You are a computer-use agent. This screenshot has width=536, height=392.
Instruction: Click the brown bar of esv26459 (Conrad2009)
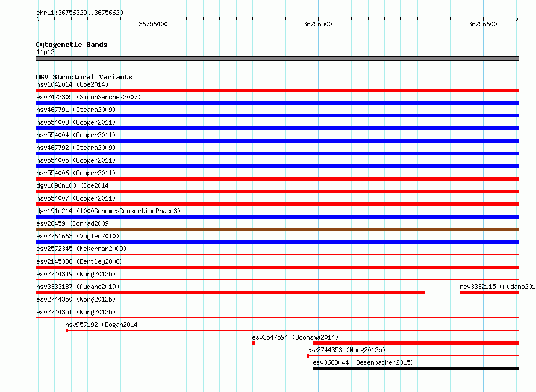pos(277,229)
